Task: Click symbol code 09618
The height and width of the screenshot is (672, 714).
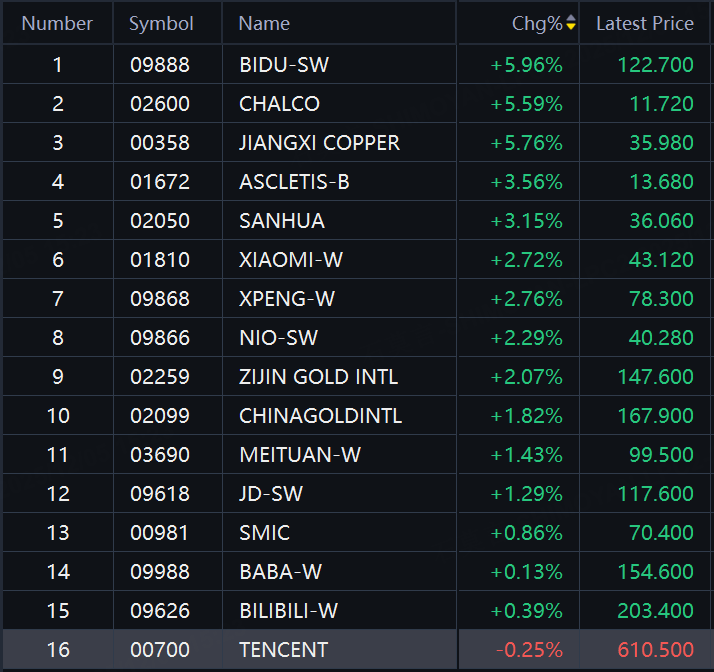Action: point(160,494)
